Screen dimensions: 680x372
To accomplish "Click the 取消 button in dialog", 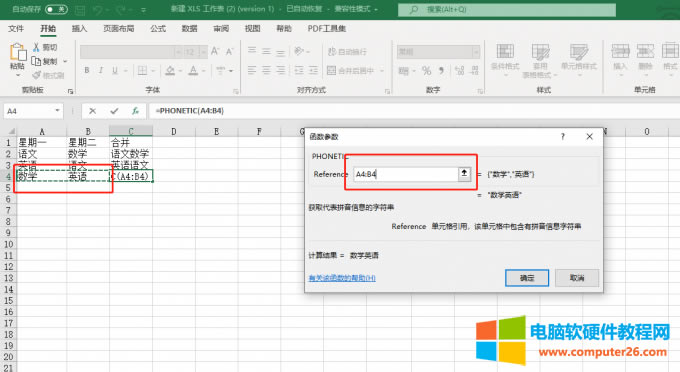I will [577, 278].
